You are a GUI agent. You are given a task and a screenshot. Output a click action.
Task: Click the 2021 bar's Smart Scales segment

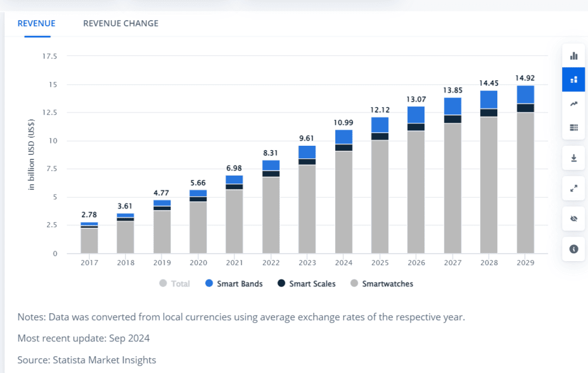coord(234,187)
